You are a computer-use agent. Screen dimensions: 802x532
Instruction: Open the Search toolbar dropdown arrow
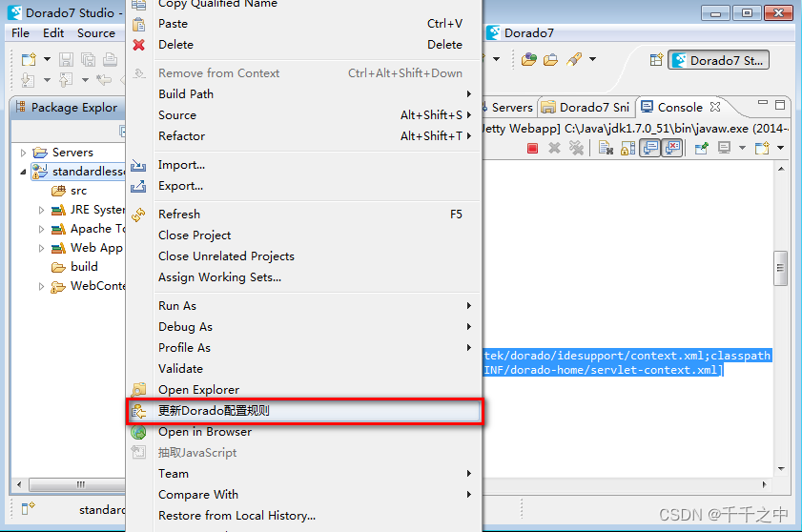click(593, 59)
